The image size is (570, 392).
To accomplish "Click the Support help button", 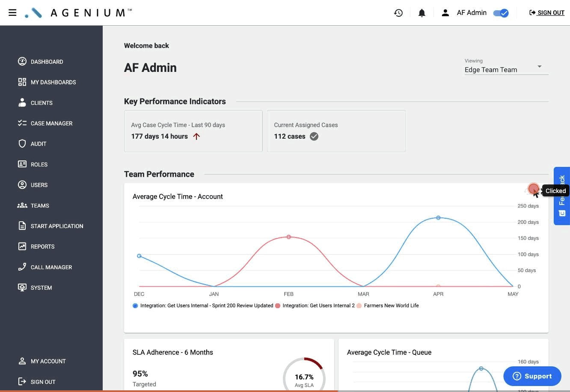I will (x=532, y=376).
